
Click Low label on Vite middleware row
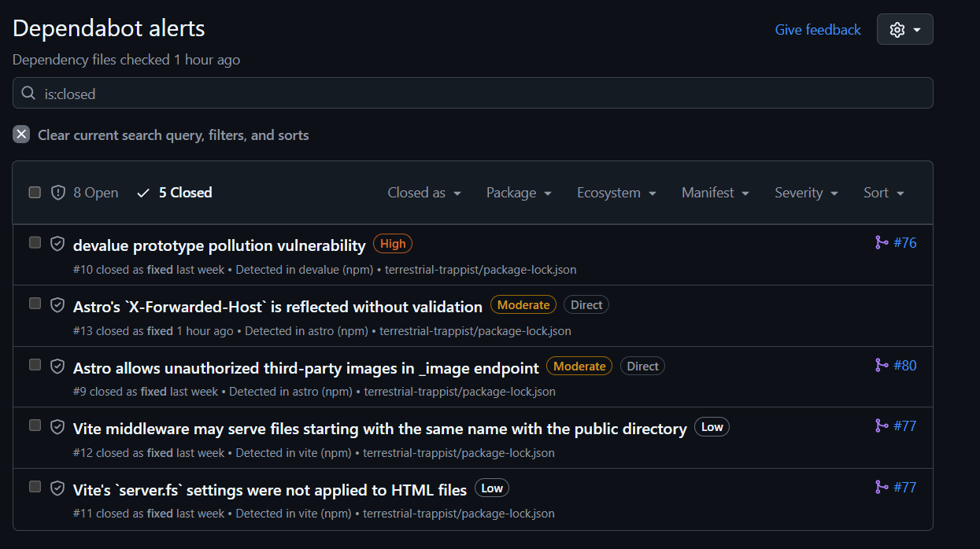pos(712,427)
